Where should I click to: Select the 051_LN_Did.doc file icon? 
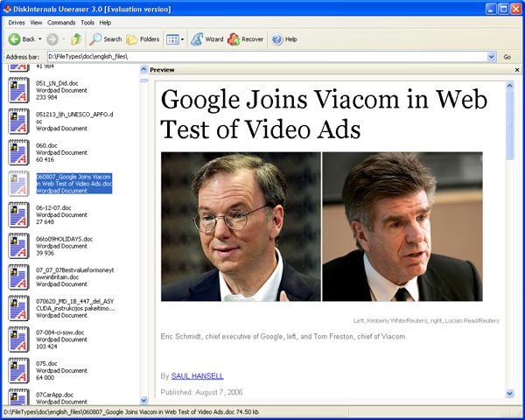point(18,90)
